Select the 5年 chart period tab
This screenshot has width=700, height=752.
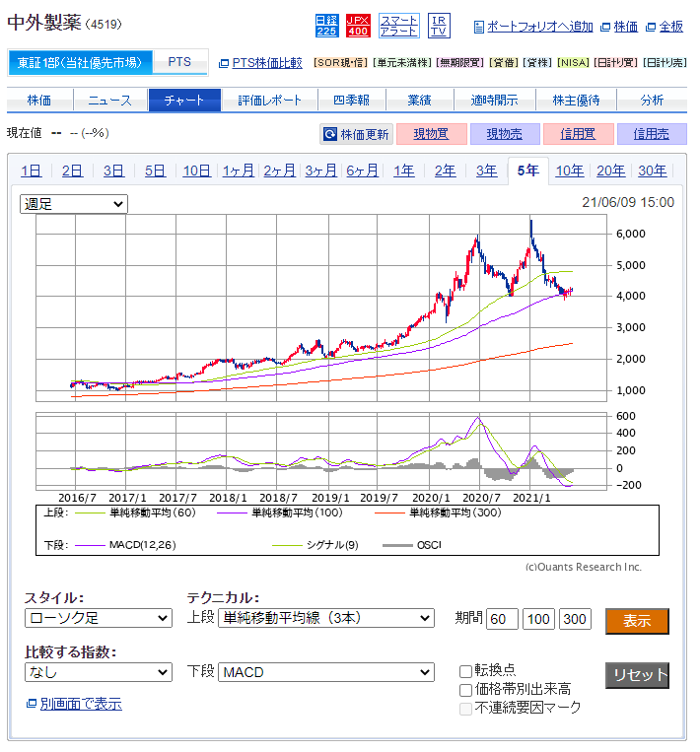pos(528,171)
